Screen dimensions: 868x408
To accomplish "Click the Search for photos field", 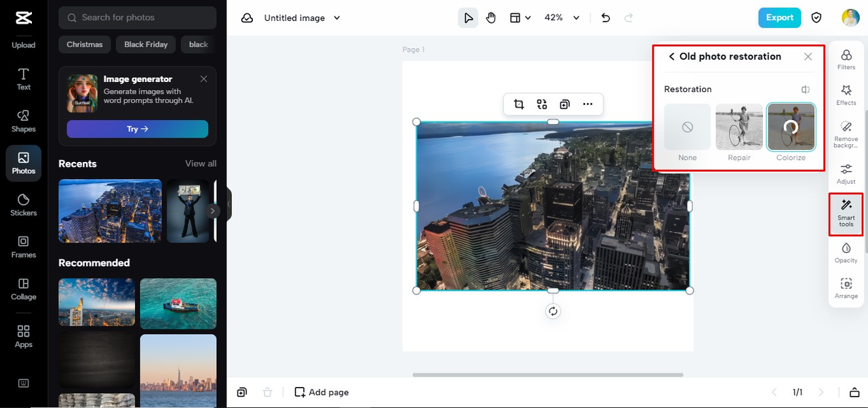I will (x=138, y=18).
